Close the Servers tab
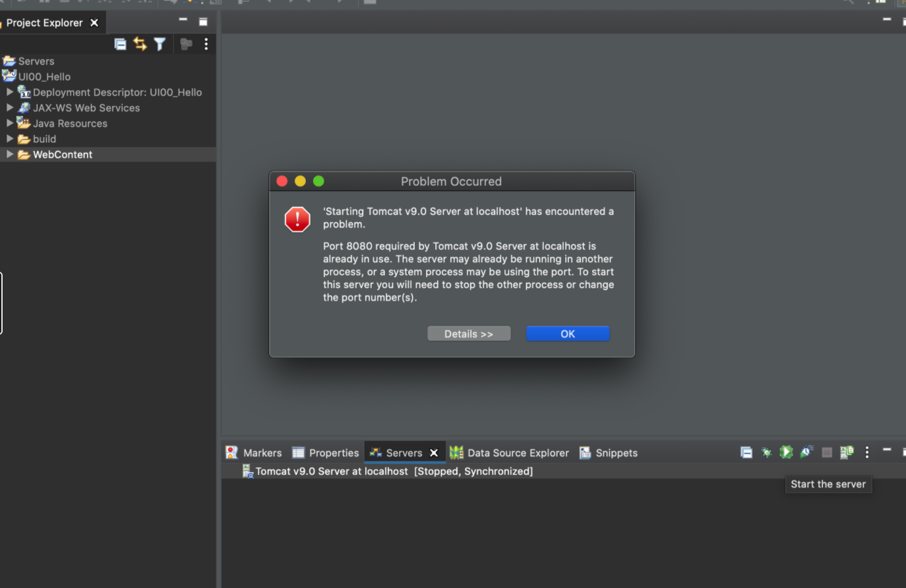This screenshot has height=588, width=906. (x=434, y=453)
